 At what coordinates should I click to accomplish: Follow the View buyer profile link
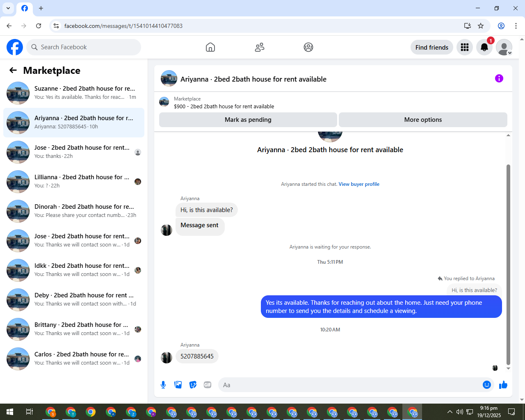pos(359,184)
